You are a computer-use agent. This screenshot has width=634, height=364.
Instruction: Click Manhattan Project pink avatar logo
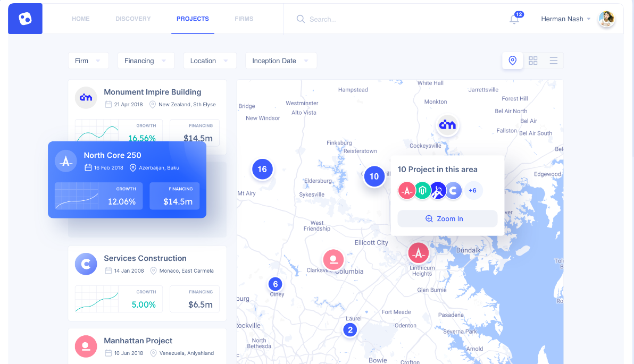[x=86, y=346]
